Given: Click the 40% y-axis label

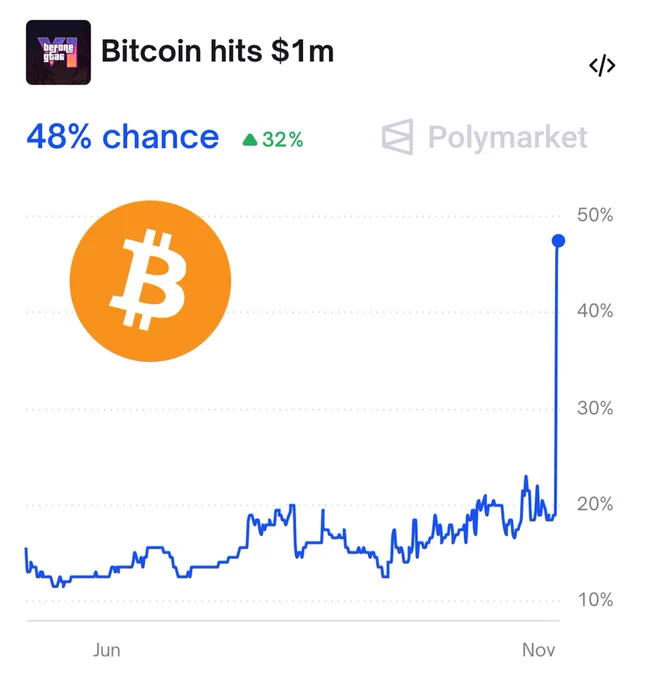Looking at the screenshot, I should pos(595,311).
